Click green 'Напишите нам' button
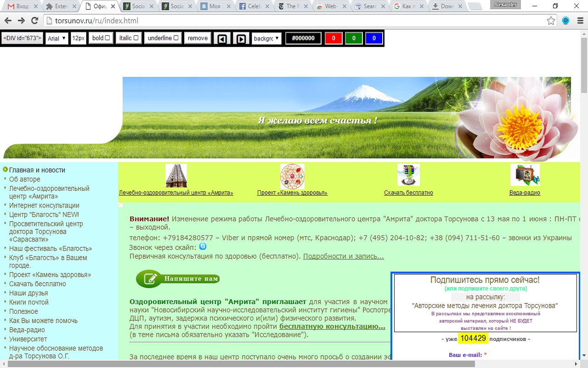 point(177,279)
